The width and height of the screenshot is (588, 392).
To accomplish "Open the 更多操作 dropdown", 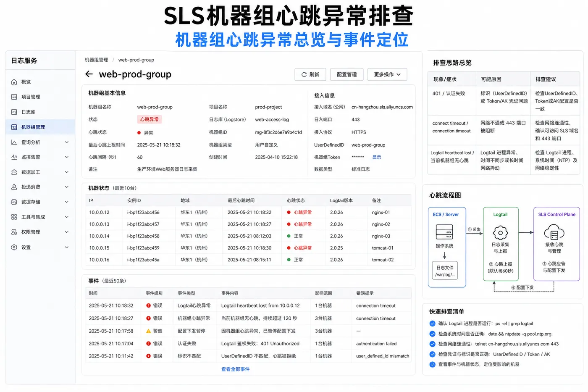I will click(x=387, y=74).
